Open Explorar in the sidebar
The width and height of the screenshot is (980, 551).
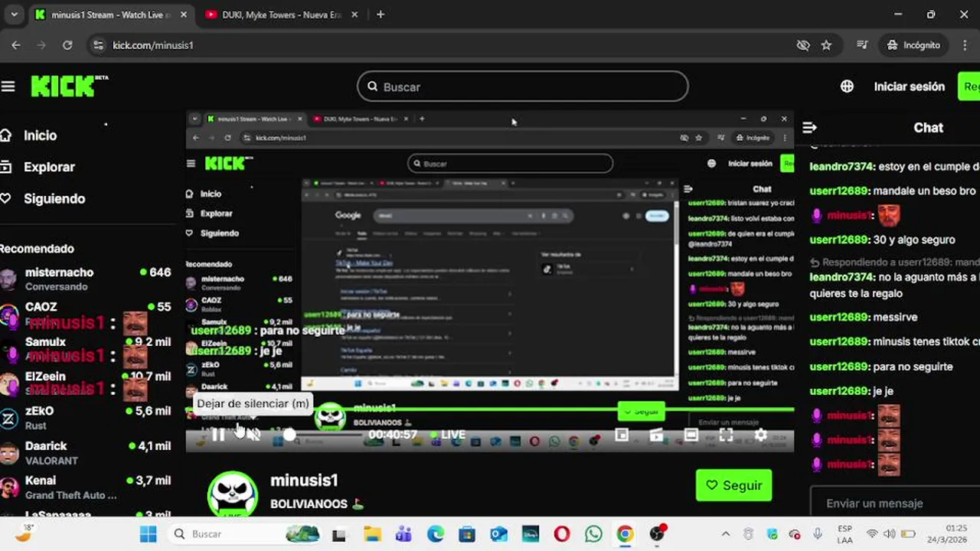[x=49, y=167]
